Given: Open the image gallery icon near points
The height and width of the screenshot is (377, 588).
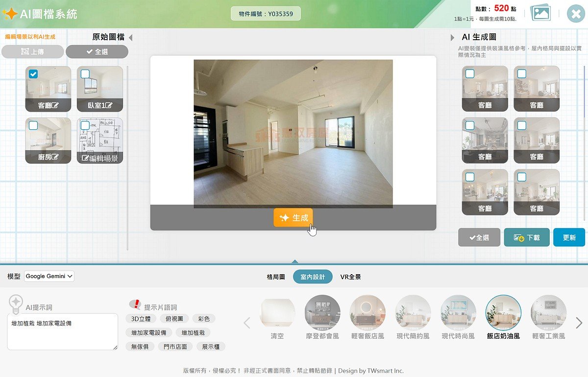Looking at the screenshot, I should [541, 13].
